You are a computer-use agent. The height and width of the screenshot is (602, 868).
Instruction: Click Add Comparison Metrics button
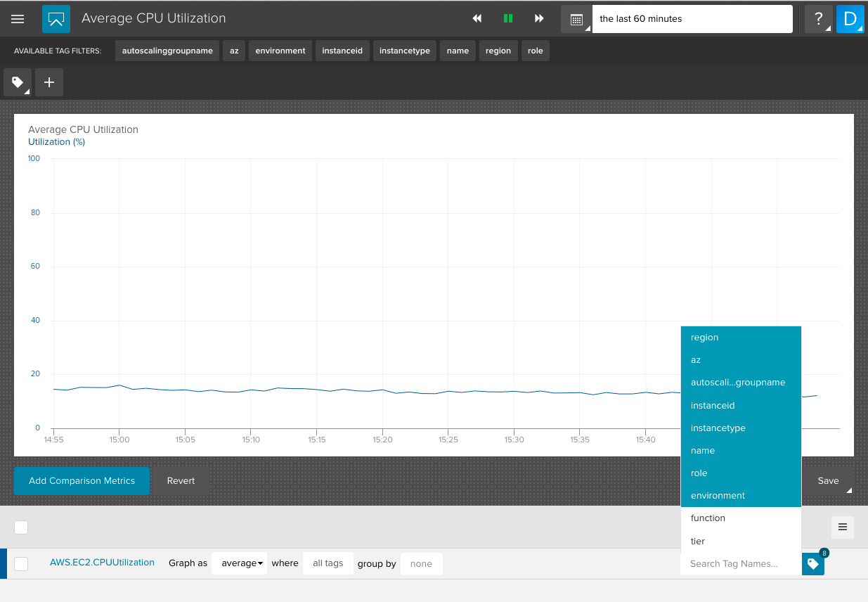pos(82,481)
